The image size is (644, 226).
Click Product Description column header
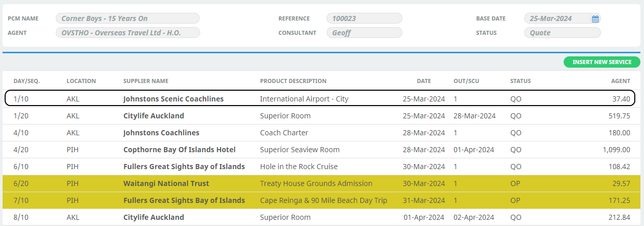pyautogui.click(x=293, y=81)
